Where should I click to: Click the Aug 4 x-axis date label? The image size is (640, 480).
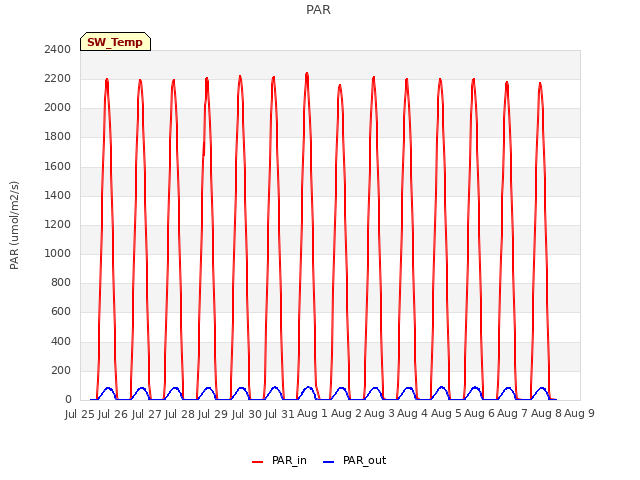[x=412, y=414]
